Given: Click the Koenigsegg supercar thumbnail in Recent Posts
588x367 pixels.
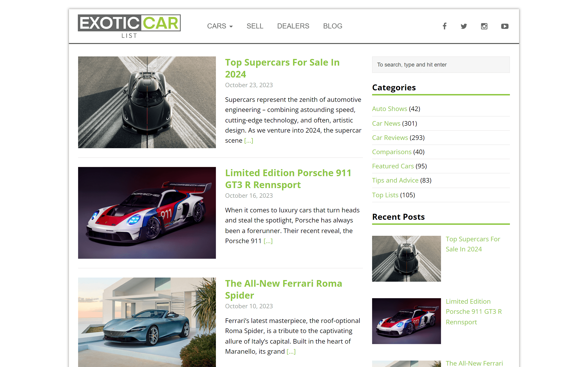Looking at the screenshot, I should [x=406, y=259].
